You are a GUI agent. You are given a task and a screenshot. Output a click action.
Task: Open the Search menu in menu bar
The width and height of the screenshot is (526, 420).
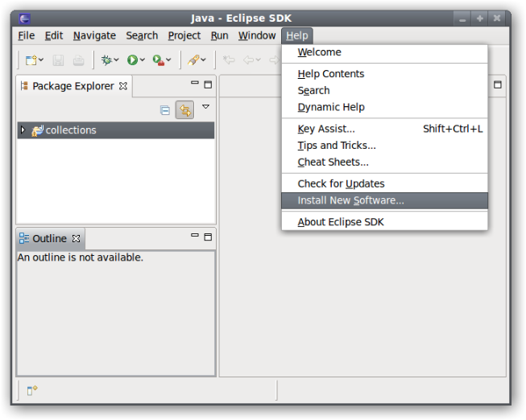(x=142, y=35)
